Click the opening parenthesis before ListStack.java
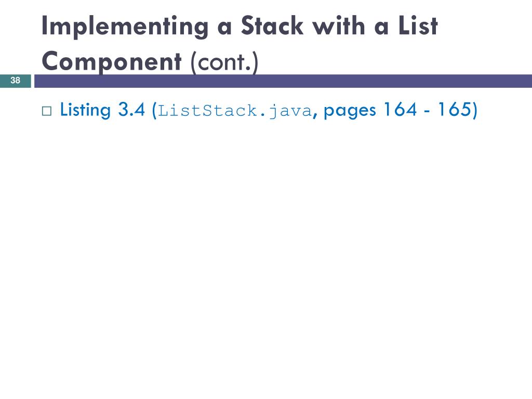The width and height of the screenshot is (532, 399). tap(154, 110)
